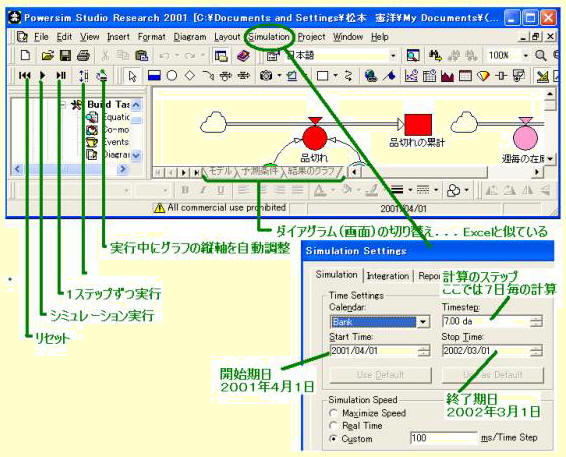Select the curved Link arrow tool
Viewport: 566px width, 457px height.
pyautogui.click(x=208, y=75)
